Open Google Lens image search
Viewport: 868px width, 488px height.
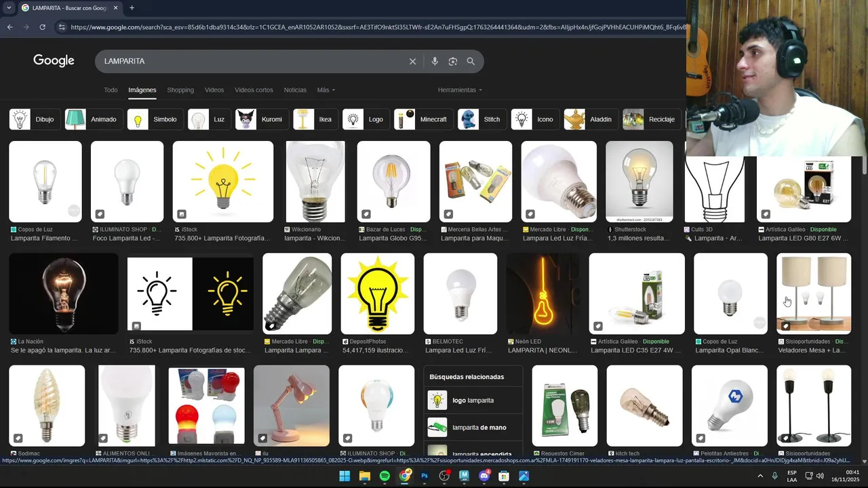(453, 61)
